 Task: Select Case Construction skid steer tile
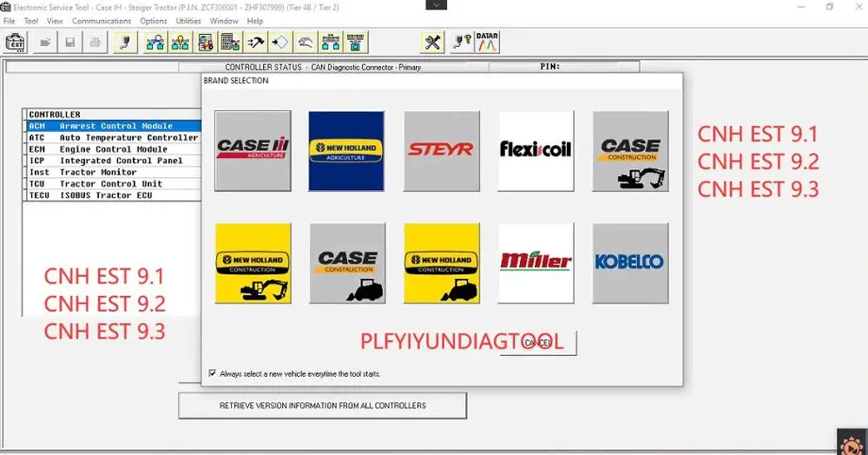click(x=348, y=263)
